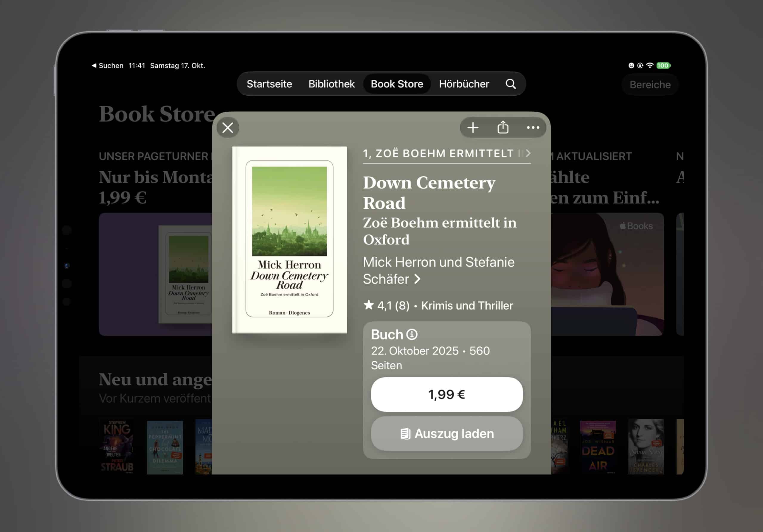Image resolution: width=763 pixels, height=532 pixels.
Task: Tap UNSER PAGETURNER section label
Action: pyautogui.click(x=153, y=156)
